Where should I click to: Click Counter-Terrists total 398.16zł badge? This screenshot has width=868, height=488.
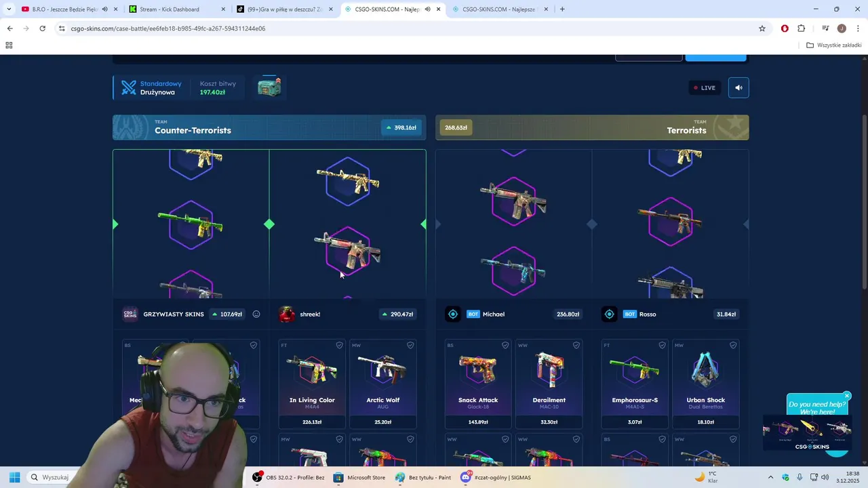click(x=401, y=127)
